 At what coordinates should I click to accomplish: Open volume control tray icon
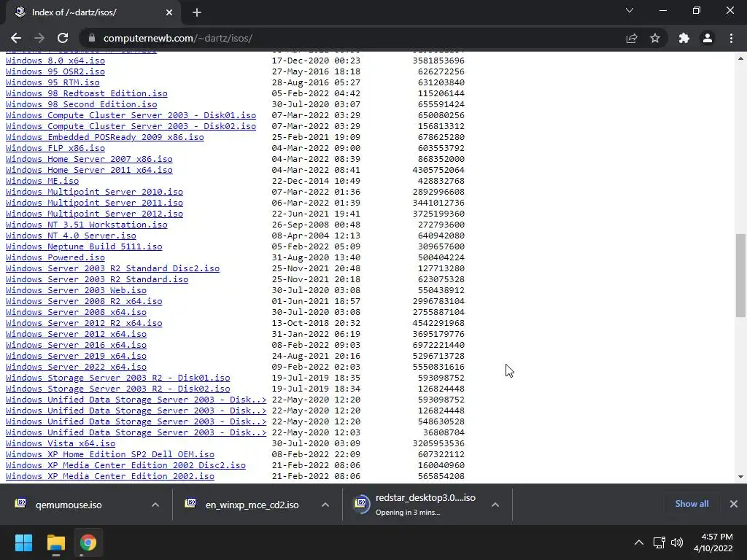point(676,542)
